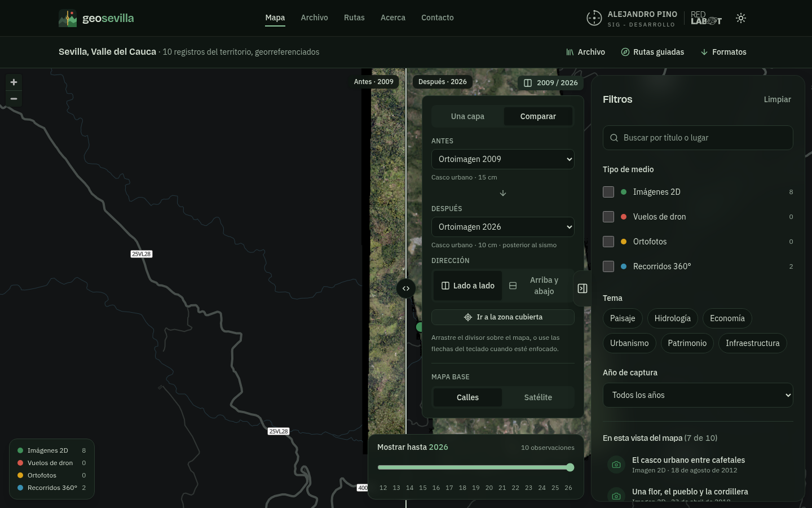The height and width of the screenshot is (508, 812).
Task: Switch to Una capa tab
Action: click(x=467, y=116)
